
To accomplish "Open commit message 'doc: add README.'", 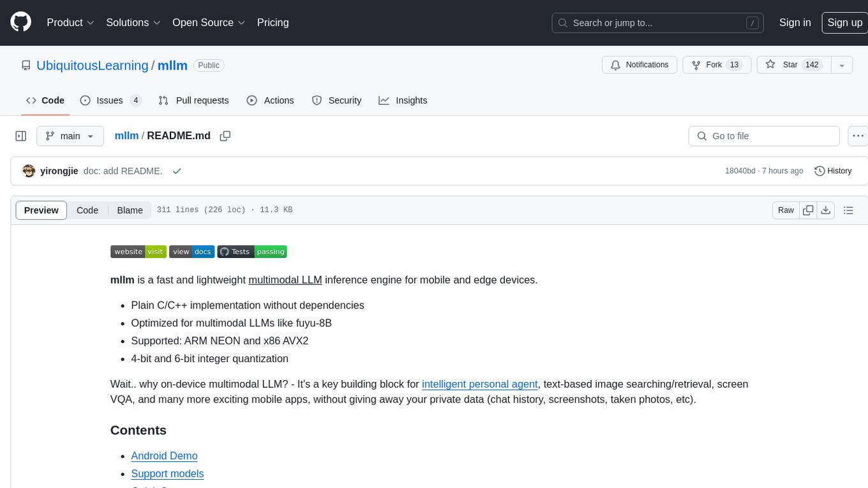I will pos(123,171).
